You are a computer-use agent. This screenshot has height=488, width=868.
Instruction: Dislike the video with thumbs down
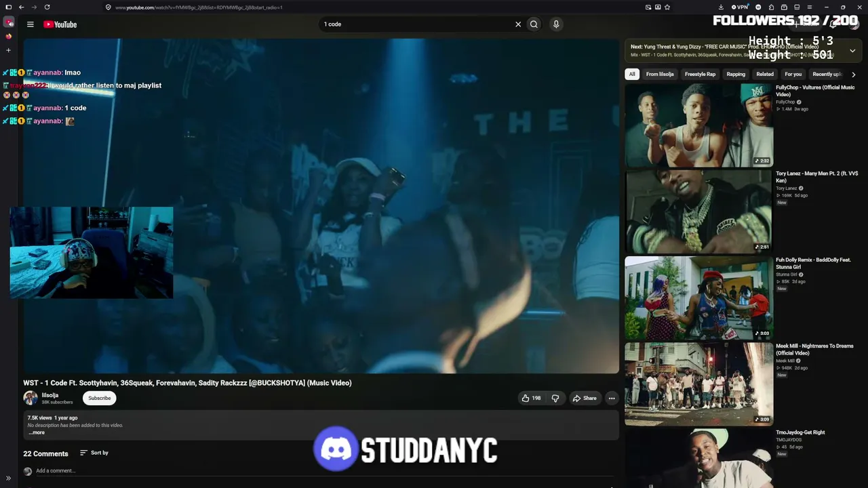tap(555, 399)
